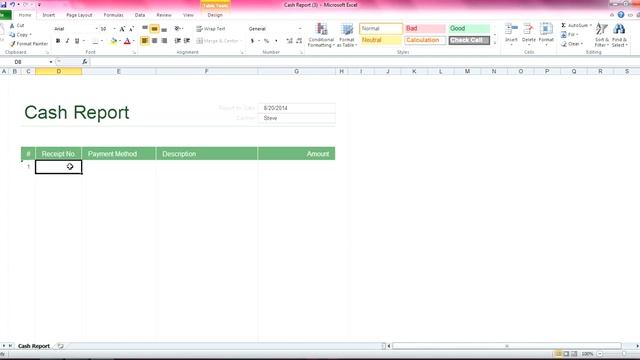Increase the indent

click(187, 41)
